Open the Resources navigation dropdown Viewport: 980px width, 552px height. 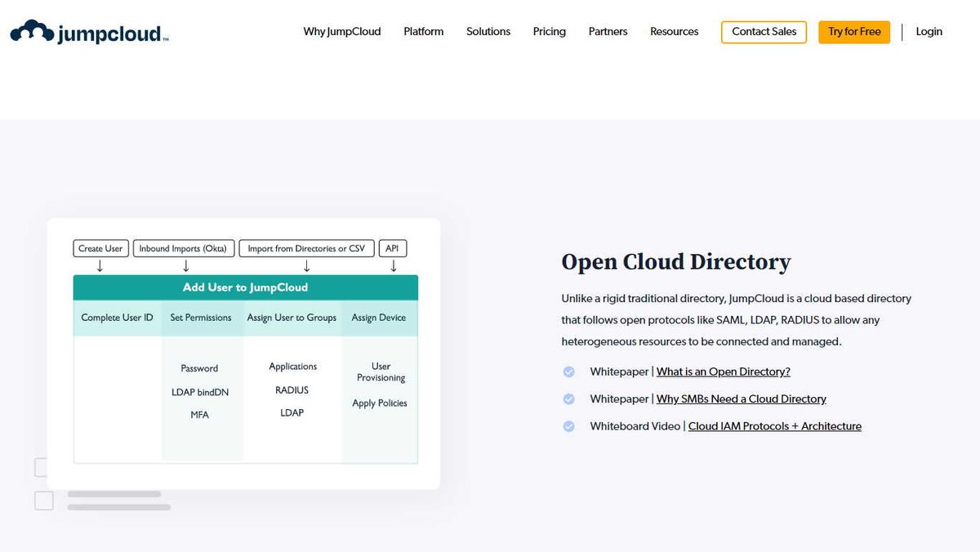tap(674, 31)
